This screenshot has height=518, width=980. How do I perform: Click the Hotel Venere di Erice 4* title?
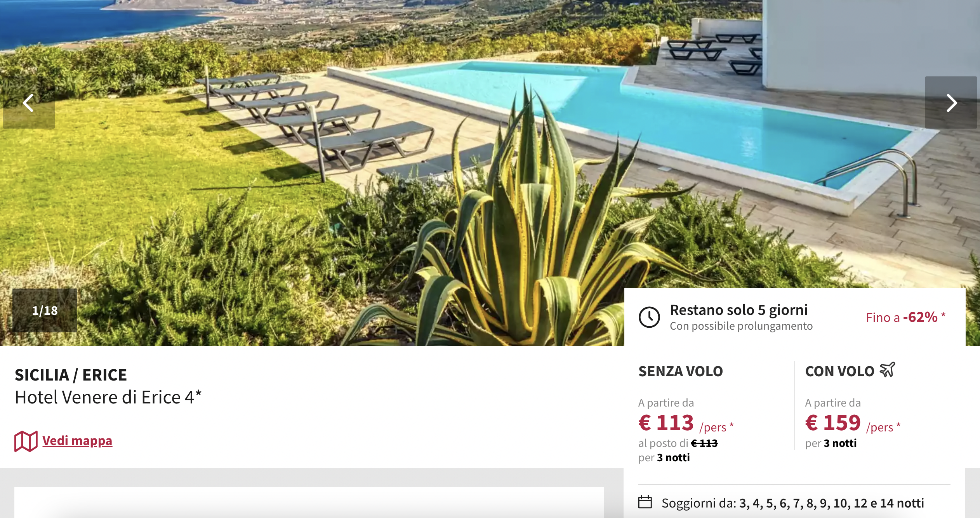(x=108, y=397)
